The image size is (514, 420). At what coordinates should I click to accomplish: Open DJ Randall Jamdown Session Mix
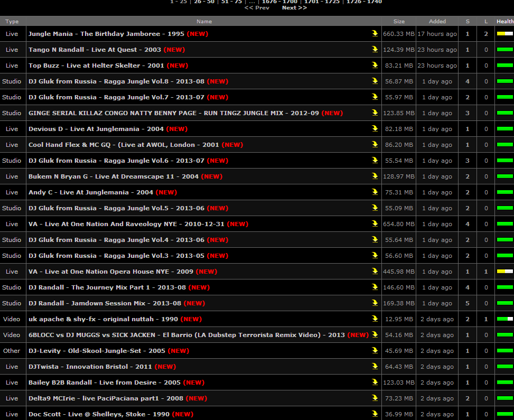pyautogui.click(x=105, y=303)
